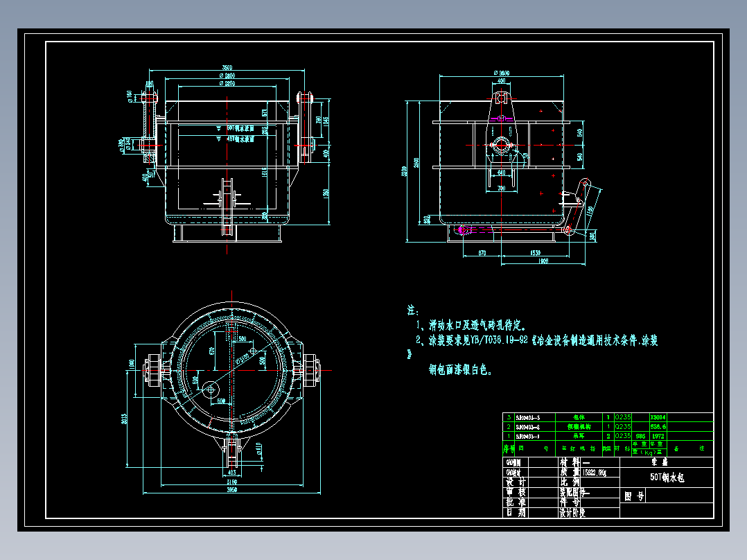Click the 3160 dimension under plan view

(x=232, y=482)
